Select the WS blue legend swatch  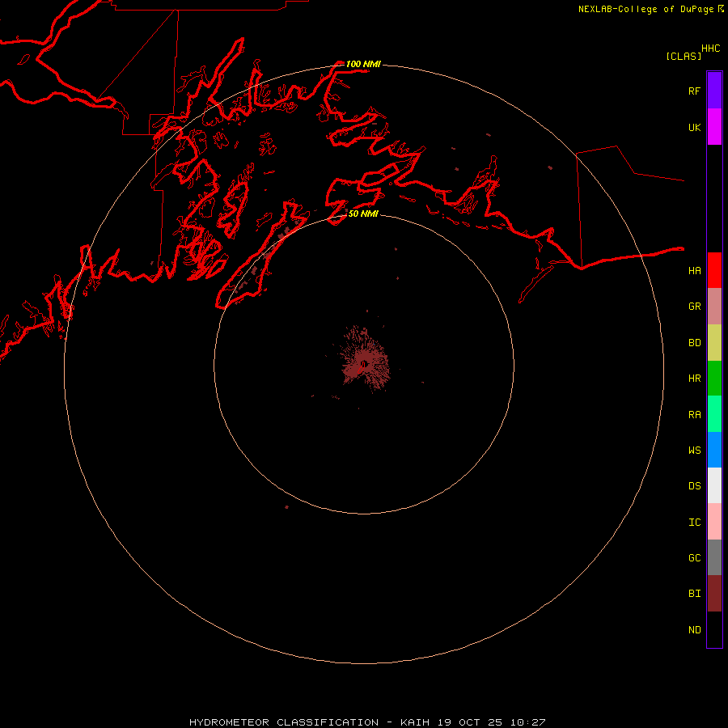pyautogui.click(x=714, y=450)
